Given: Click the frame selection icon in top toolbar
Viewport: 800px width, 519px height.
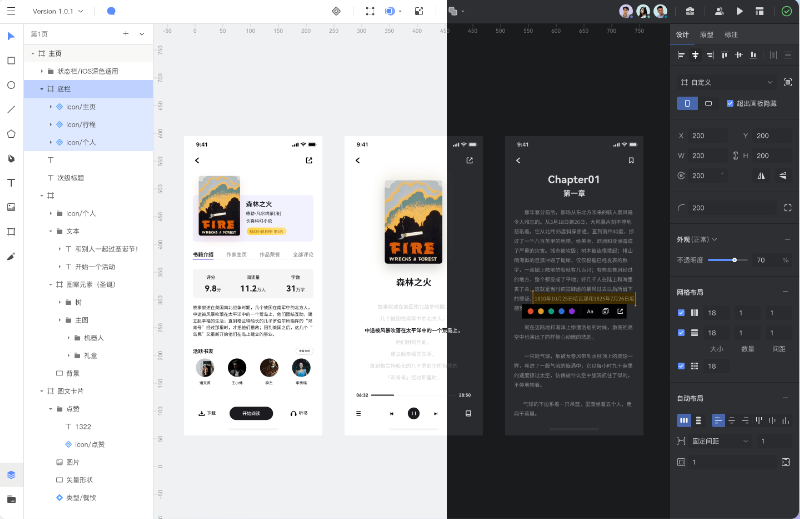Looking at the screenshot, I should click(370, 11).
